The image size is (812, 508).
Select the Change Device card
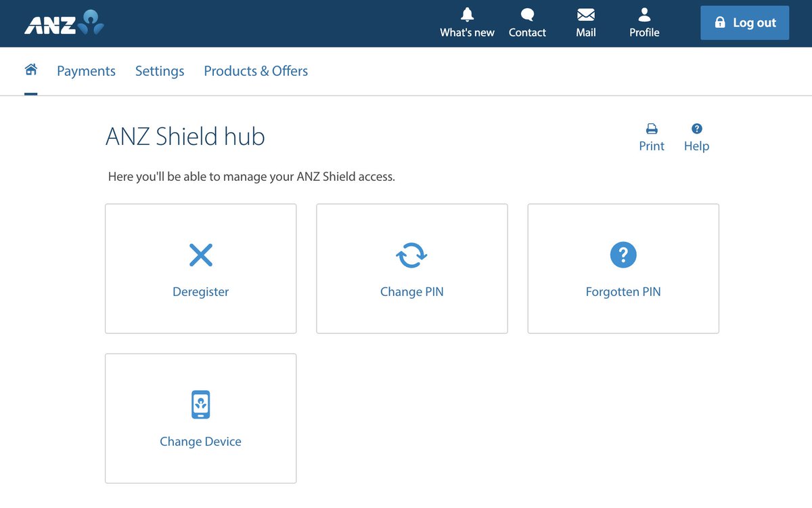pyautogui.click(x=201, y=419)
